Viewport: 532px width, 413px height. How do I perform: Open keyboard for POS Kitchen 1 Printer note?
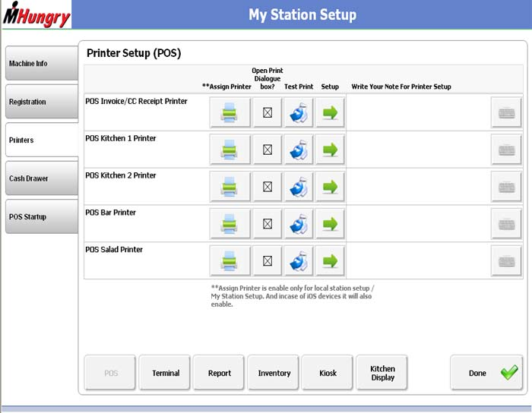[x=506, y=150]
